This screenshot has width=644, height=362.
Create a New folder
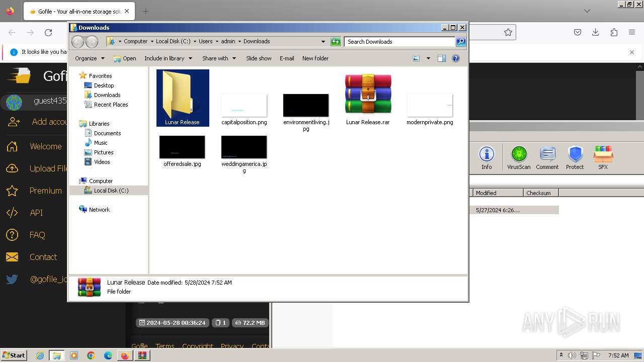click(315, 58)
